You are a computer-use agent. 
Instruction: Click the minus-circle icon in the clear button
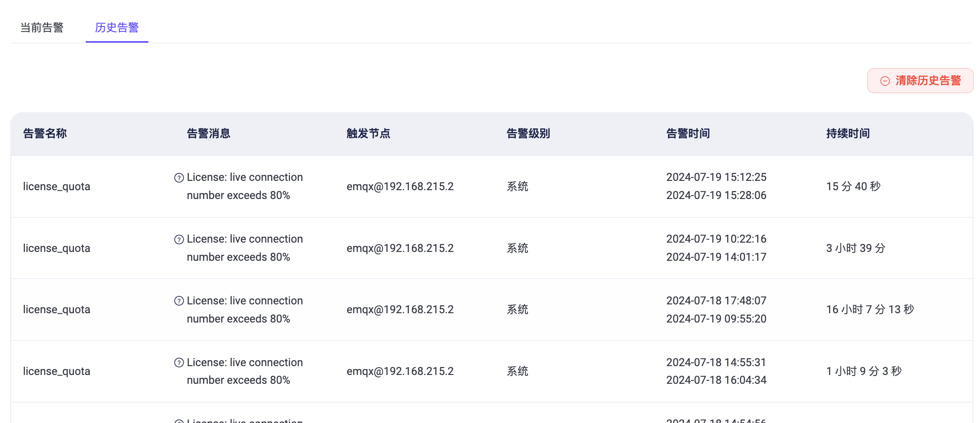[884, 81]
